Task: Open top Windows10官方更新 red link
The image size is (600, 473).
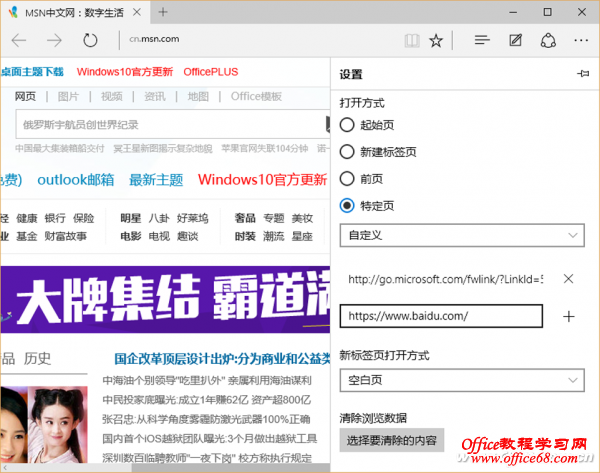Action: click(125, 72)
